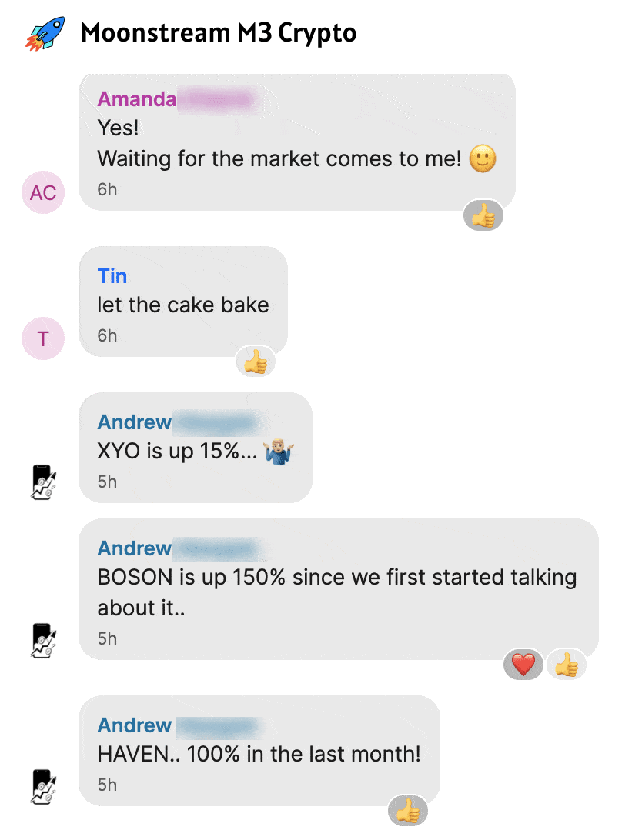Viewport: 642px width, 840px height.
Task: Click Andrew's name on the XYO message
Action: click(135, 422)
